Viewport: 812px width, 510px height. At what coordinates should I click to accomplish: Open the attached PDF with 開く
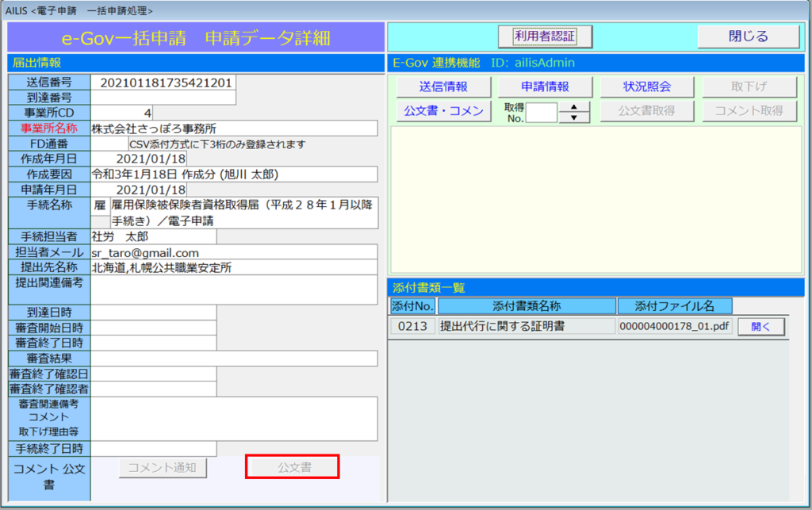point(760,326)
